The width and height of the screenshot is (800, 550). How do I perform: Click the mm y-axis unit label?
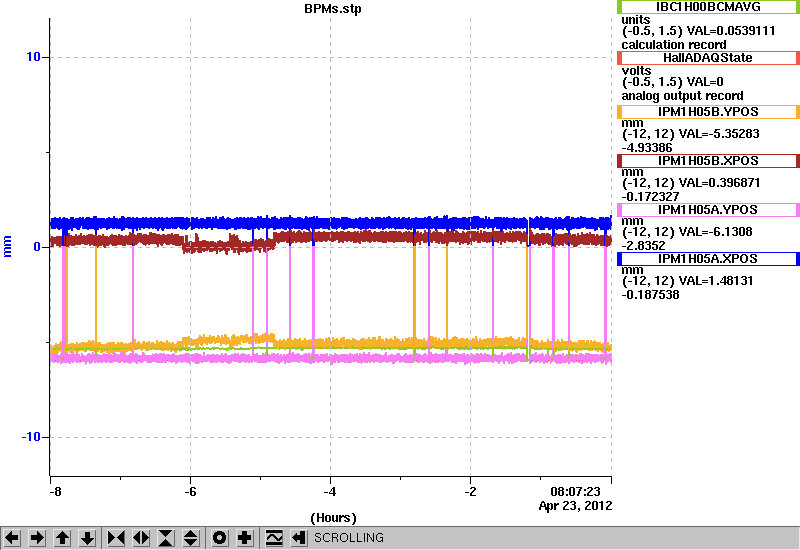coord(7,246)
